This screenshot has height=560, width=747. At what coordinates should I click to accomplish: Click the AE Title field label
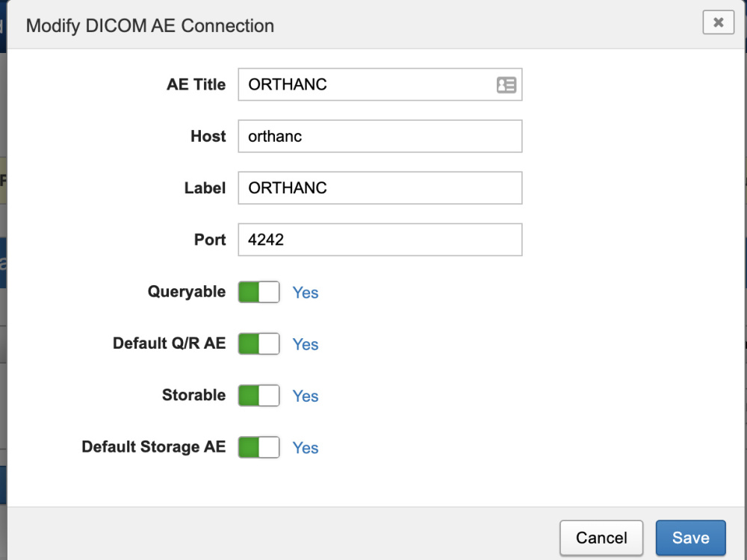click(196, 84)
